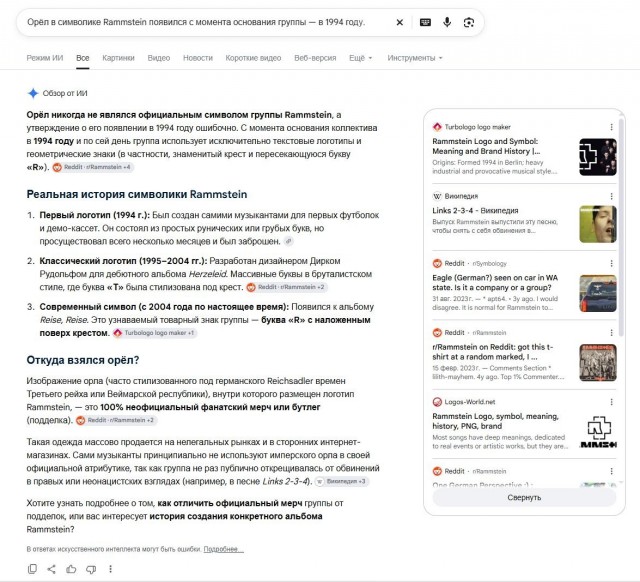Give thumbs down to the AI overview
The image size is (640, 582).
point(91,569)
